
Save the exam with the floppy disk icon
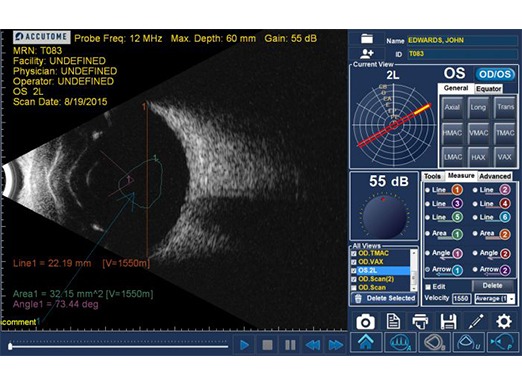[448, 322]
